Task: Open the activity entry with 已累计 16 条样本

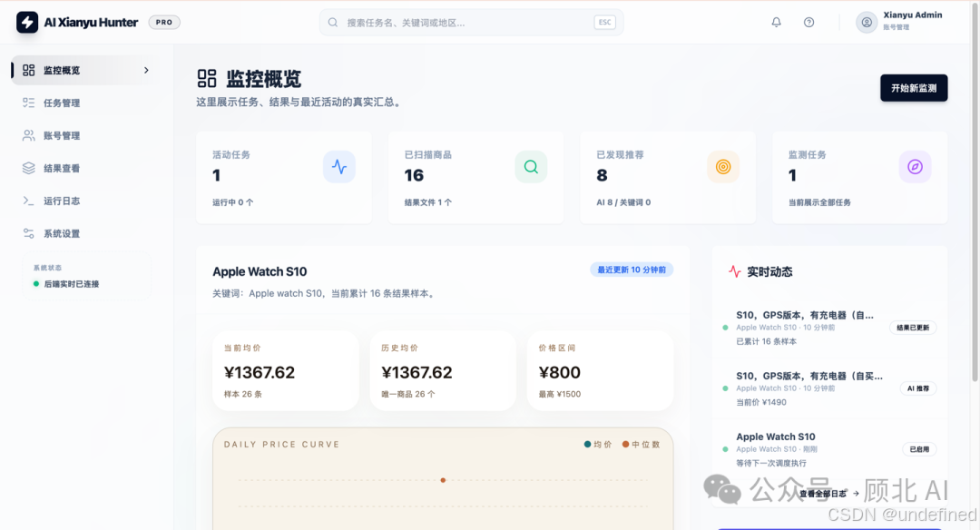Action: [x=828, y=328]
